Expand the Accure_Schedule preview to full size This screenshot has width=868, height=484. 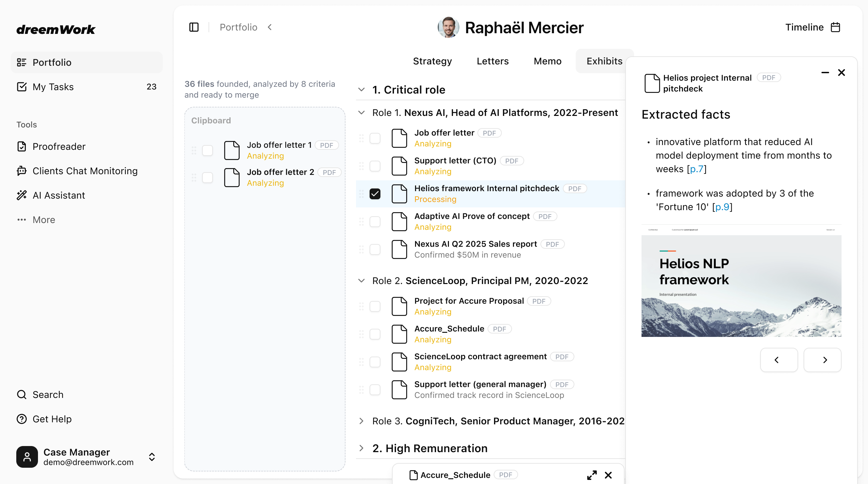(x=592, y=475)
